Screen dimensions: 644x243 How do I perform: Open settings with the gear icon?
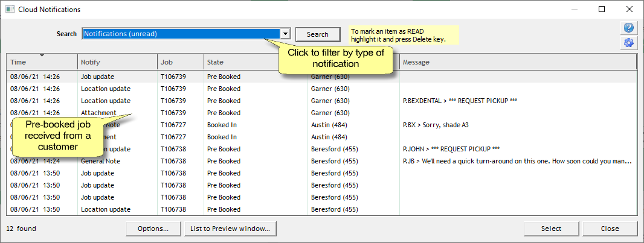click(629, 43)
